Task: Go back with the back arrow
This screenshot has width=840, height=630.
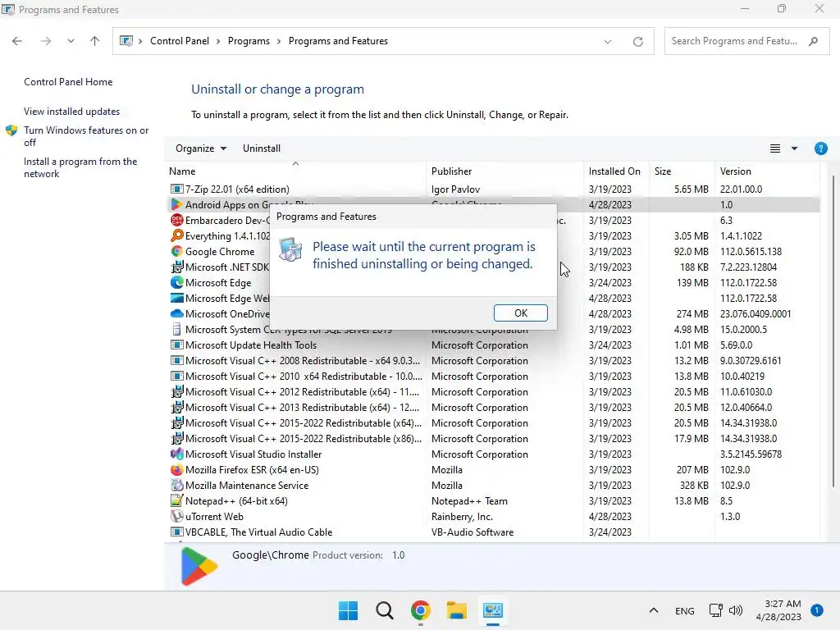Action: pos(17,41)
